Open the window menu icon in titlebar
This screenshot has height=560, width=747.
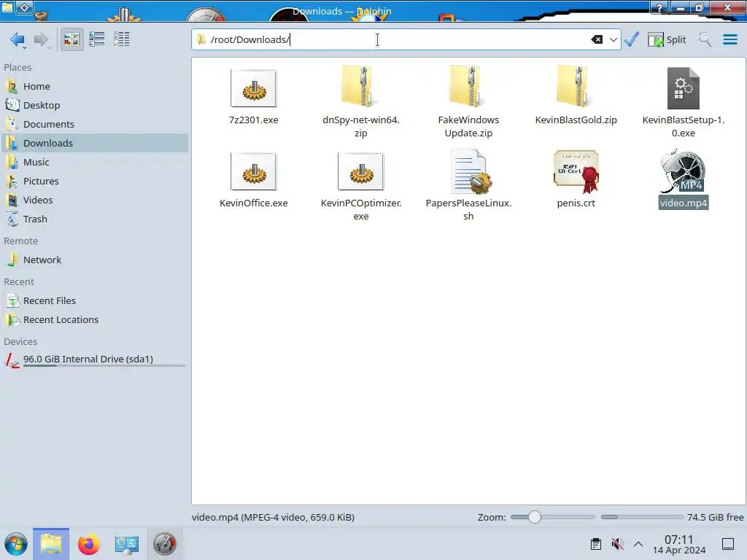[x=7, y=7]
